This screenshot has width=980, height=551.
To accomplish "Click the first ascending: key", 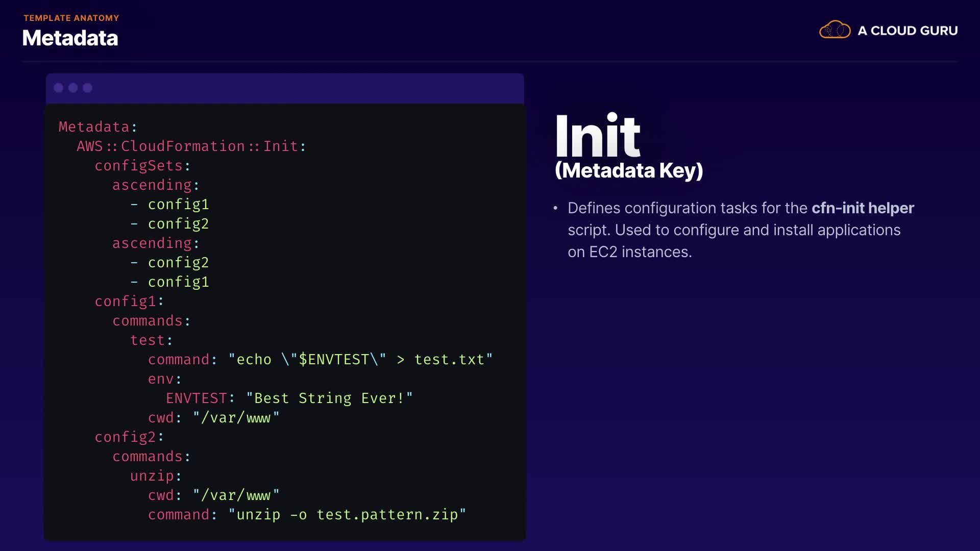I will click(x=155, y=185).
